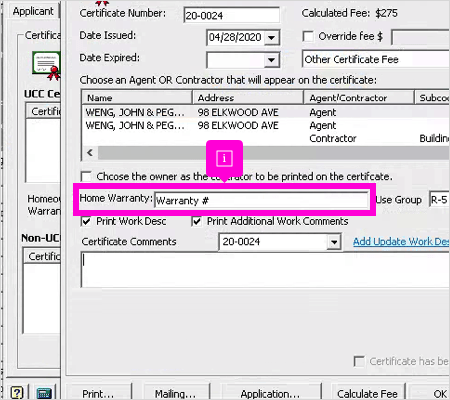Click the Calculate Fee button
450x400 pixels.
367,393
